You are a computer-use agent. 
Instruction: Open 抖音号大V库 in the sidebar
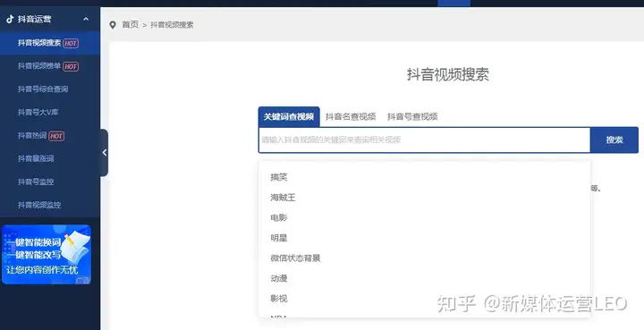(38, 112)
